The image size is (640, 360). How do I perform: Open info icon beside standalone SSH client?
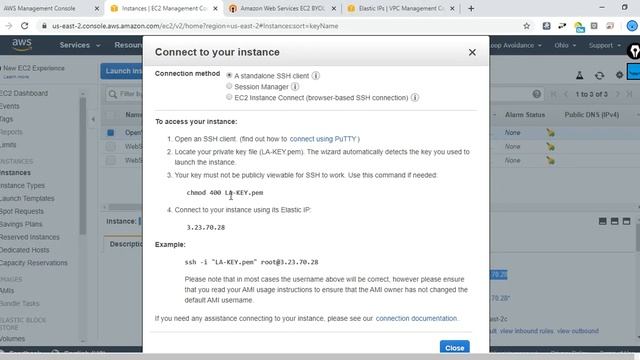(x=316, y=76)
